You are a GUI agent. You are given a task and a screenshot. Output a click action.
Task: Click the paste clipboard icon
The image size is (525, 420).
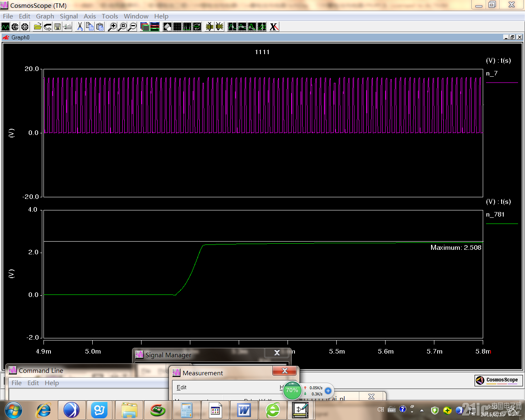[100, 27]
